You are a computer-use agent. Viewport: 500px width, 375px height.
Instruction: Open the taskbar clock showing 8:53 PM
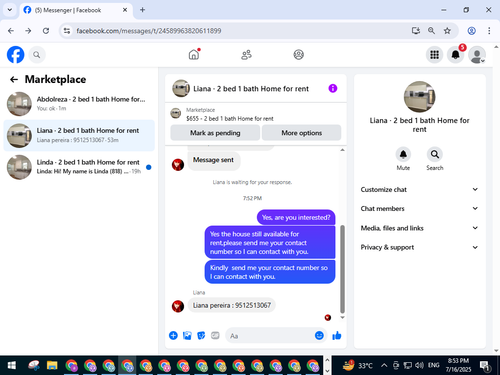pos(458,365)
